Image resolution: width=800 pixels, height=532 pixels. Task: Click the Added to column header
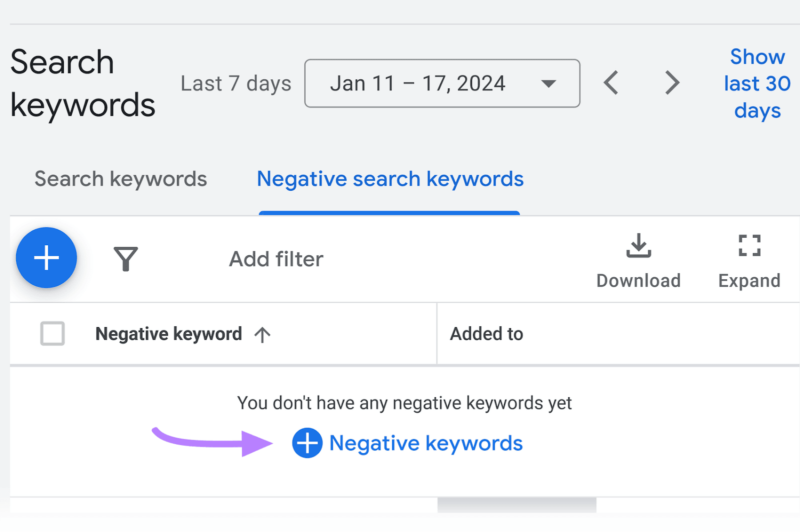click(x=486, y=334)
